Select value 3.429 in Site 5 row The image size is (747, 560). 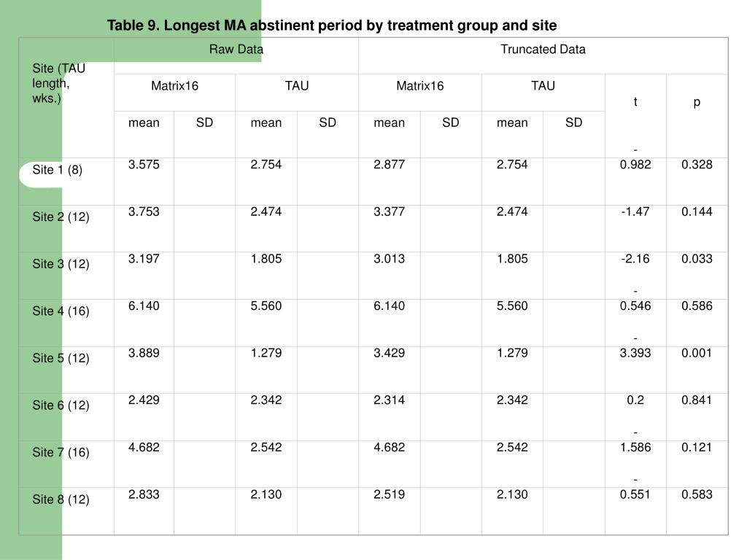(x=390, y=353)
